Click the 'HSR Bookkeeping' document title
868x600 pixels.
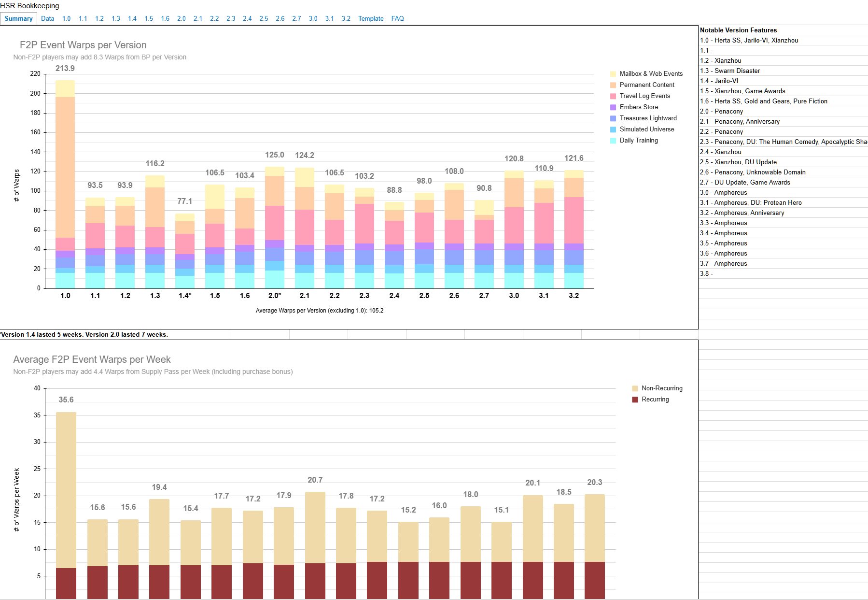(30, 6)
